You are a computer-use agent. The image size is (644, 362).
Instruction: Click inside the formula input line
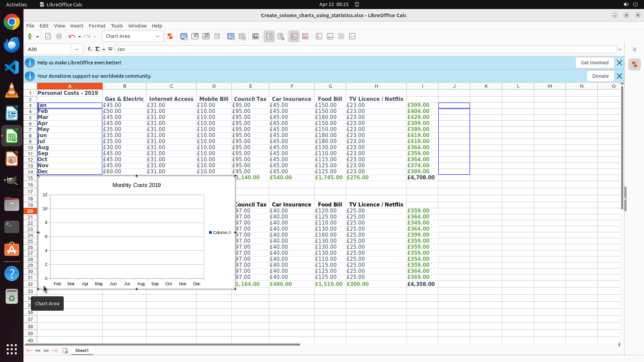coord(335,49)
